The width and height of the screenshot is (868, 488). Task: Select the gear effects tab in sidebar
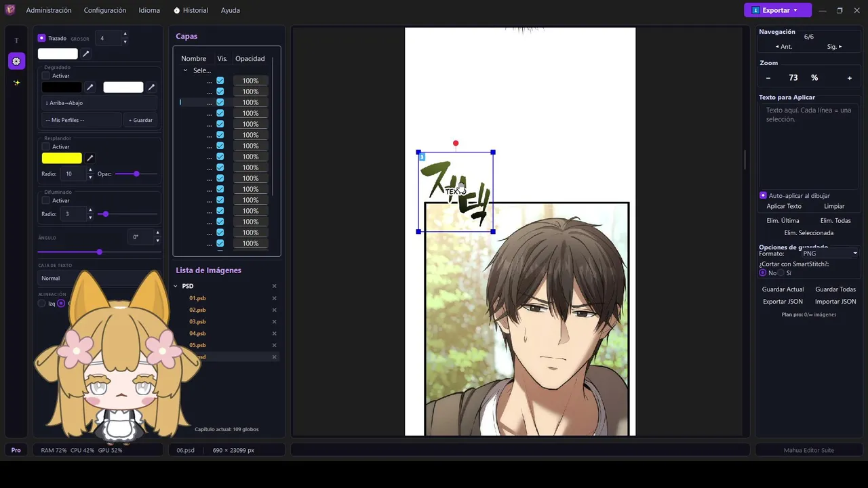pos(16,61)
